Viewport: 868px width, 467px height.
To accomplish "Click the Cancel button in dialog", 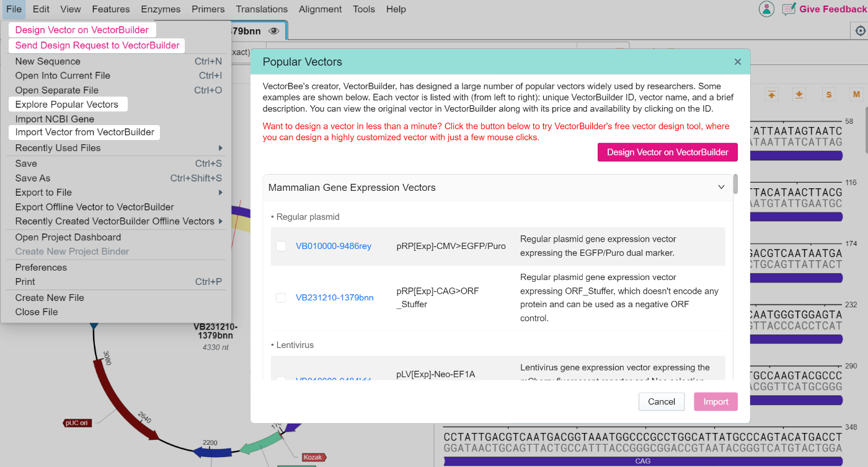I will tap(662, 402).
